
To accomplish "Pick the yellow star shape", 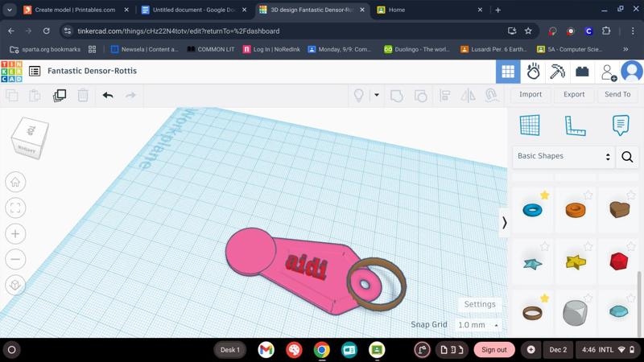I will [576, 262].
